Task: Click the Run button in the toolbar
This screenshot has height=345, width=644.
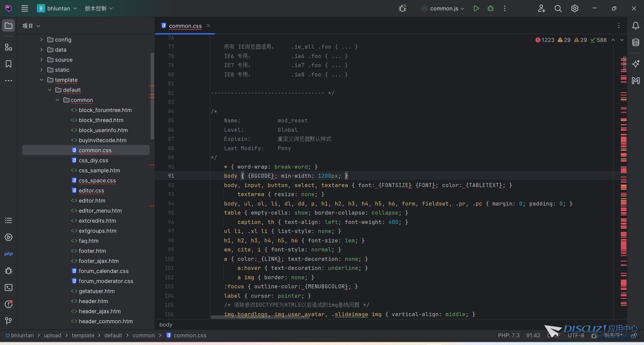Action: point(476,8)
